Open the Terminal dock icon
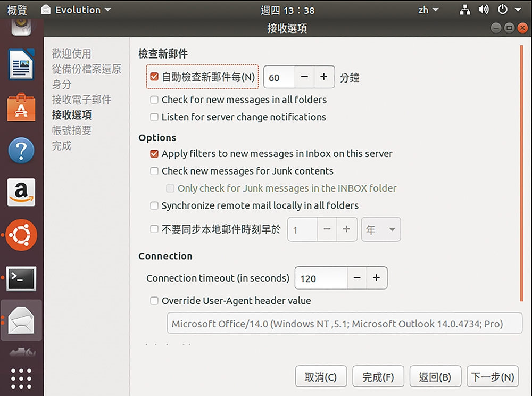This screenshot has height=396, width=532. coord(21,278)
